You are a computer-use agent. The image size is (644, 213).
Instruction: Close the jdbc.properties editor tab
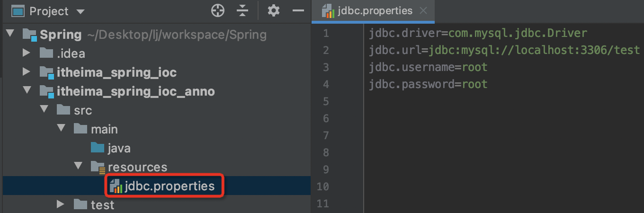pyautogui.click(x=423, y=10)
